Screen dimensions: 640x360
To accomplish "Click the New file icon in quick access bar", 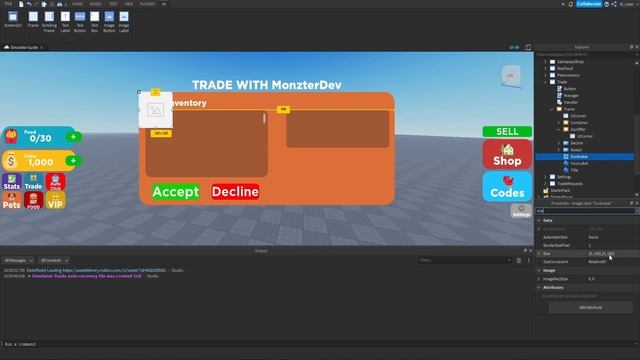I will (x=21, y=4).
